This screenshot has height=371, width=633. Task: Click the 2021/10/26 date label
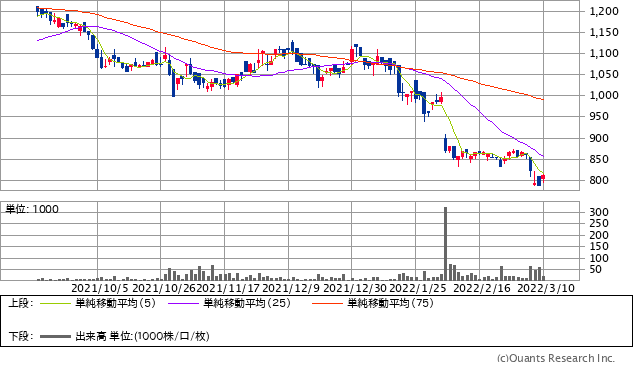tap(164, 288)
